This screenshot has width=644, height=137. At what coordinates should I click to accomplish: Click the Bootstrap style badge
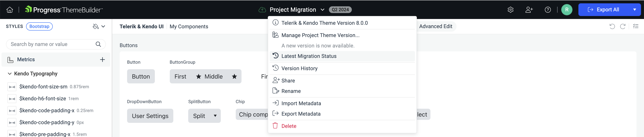pos(39,26)
